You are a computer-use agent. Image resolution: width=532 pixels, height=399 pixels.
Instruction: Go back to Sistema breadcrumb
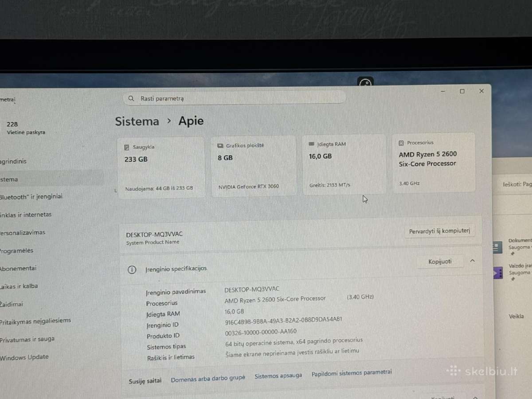137,121
